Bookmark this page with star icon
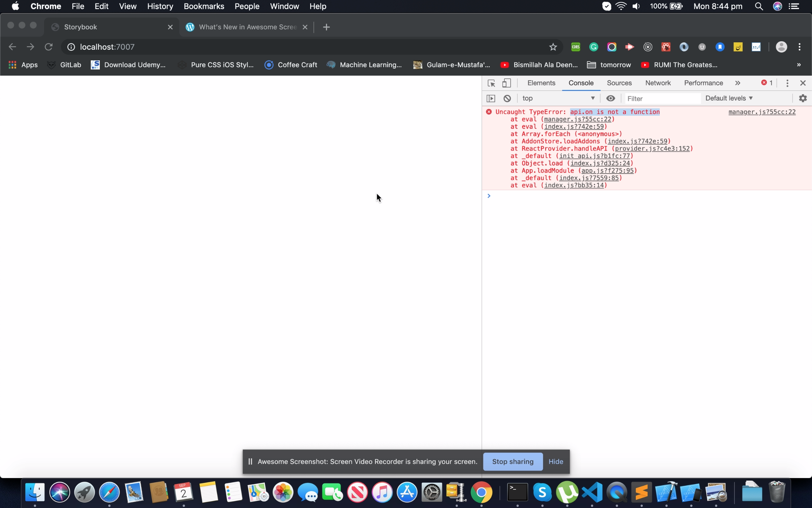 click(553, 47)
